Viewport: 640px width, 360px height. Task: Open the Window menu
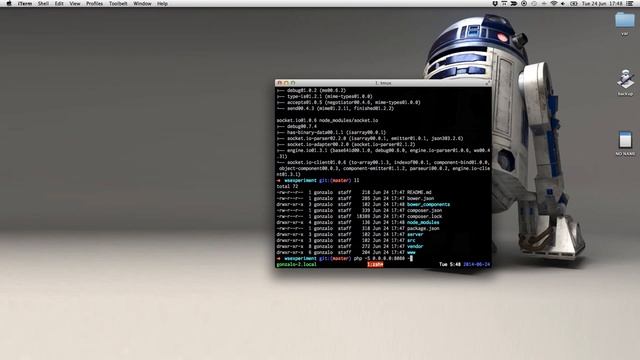coord(142,4)
